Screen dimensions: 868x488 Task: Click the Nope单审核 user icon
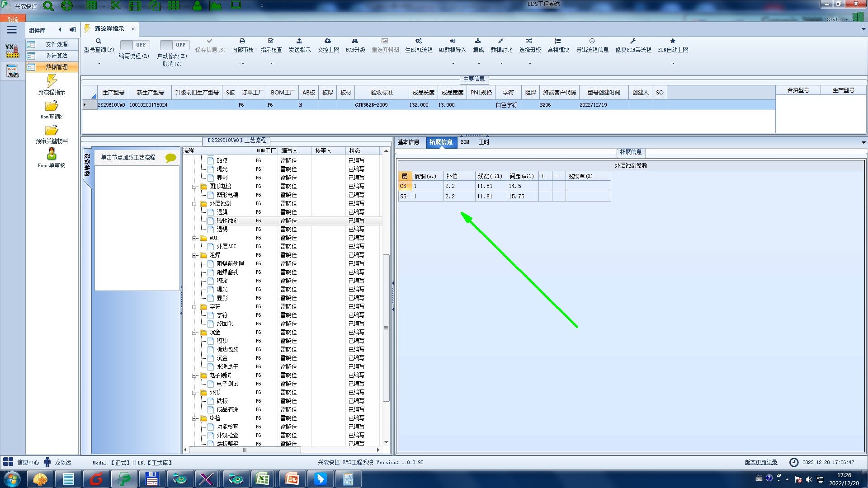(x=52, y=155)
